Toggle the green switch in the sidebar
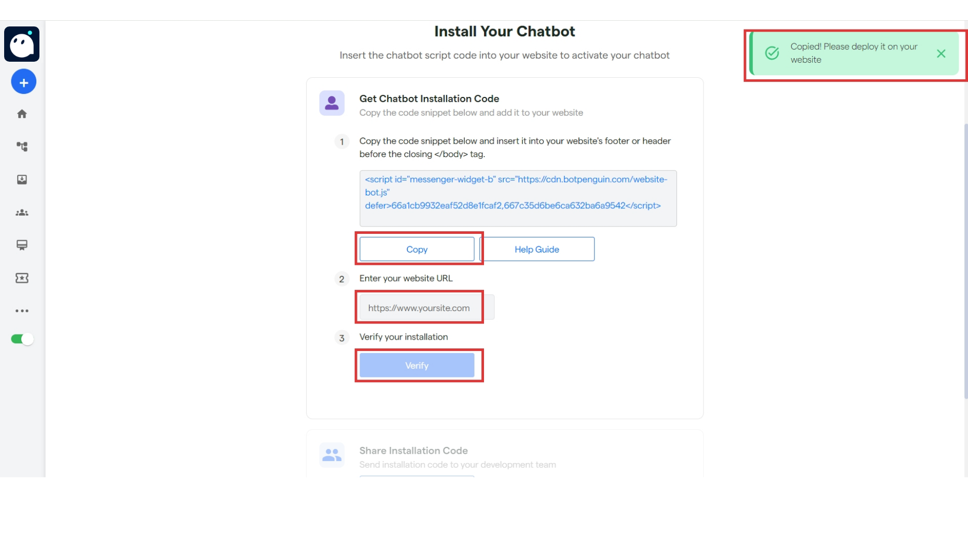Viewport: 968px width, 560px height. [x=21, y=339]
